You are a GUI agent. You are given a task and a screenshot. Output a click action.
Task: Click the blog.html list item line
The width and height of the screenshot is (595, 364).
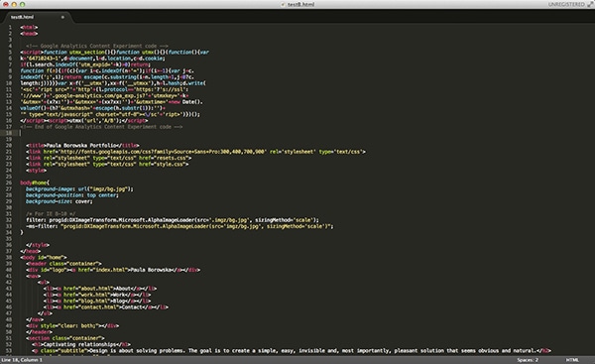tap(97, 301)
